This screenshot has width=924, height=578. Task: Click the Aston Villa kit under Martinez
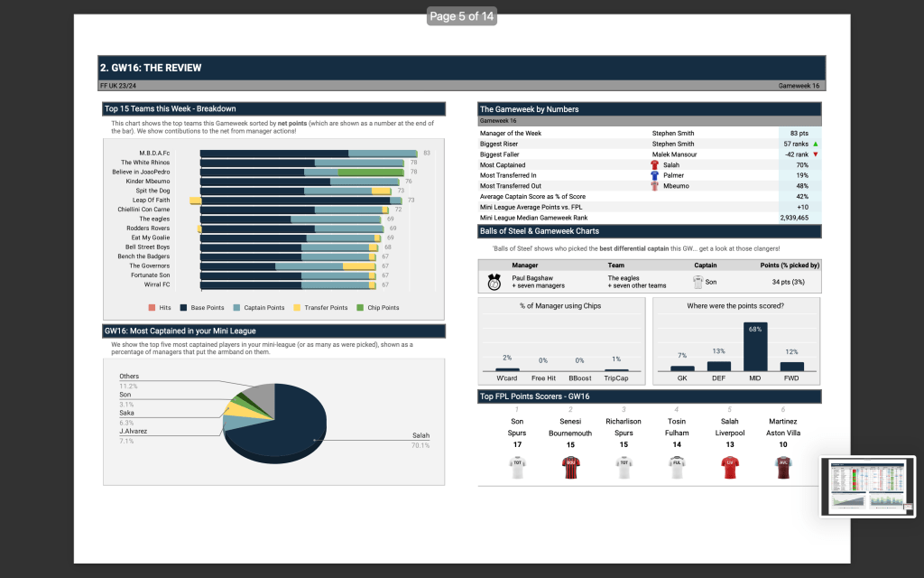point(783,466)
